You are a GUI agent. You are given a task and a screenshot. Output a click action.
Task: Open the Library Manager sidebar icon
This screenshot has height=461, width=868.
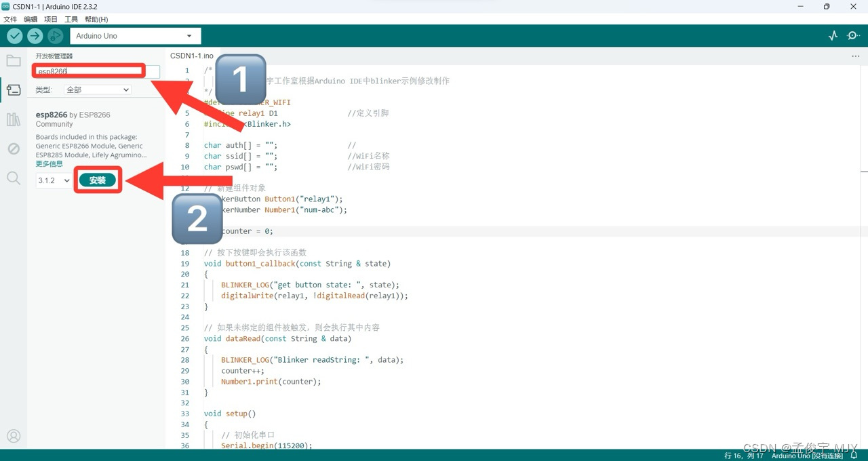point(14,119)
